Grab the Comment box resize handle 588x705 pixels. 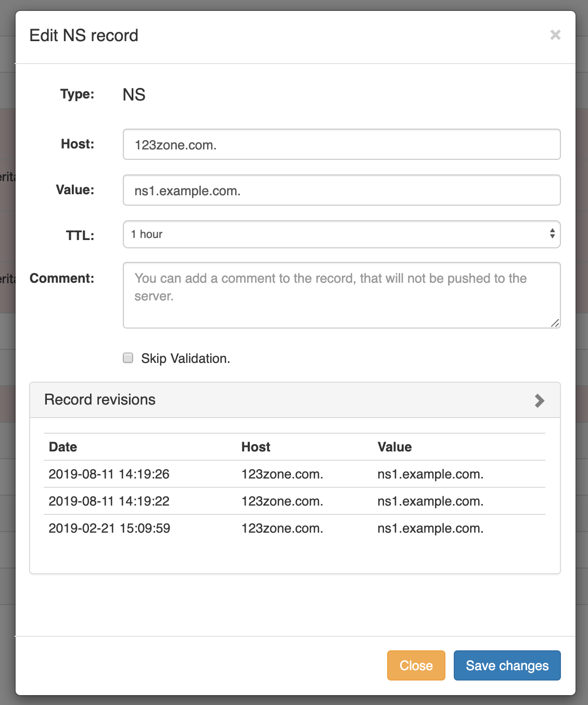click(x=555, y=323)
